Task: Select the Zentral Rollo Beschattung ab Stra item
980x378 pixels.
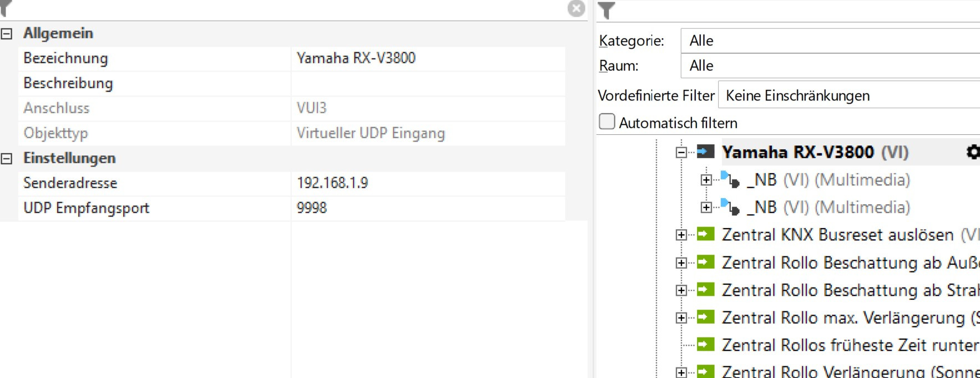Action: coord(849,290)
